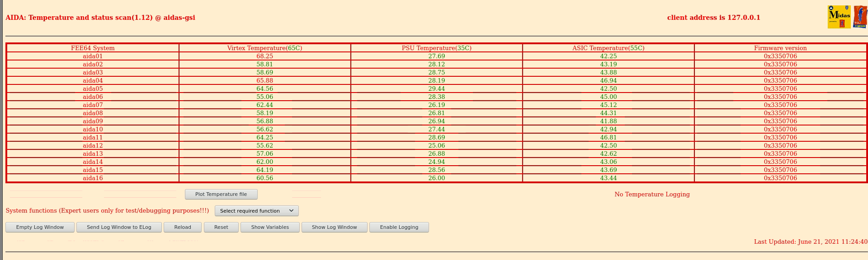The width and height of the screenshot is (868, 260).
Task: Click the Plot Temperature file button
Action: [x=221, y=194]
